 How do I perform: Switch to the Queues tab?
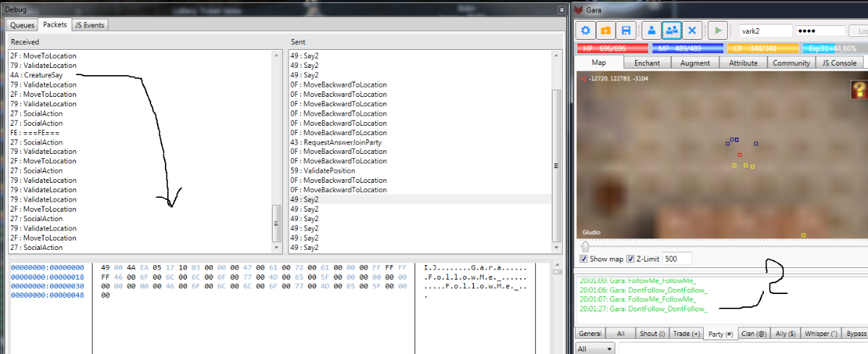[22, 25]
